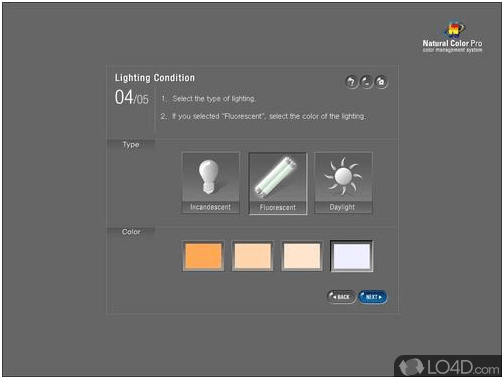Click the 04/05 step counter
Viewport: 504px width, 379px height.
132,97
